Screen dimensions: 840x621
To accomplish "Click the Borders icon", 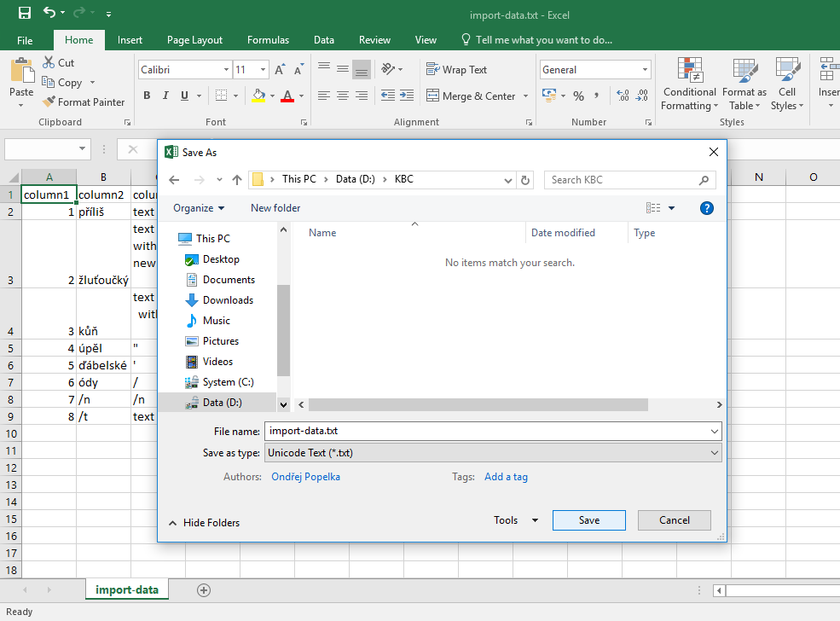I will pos(221,96).
